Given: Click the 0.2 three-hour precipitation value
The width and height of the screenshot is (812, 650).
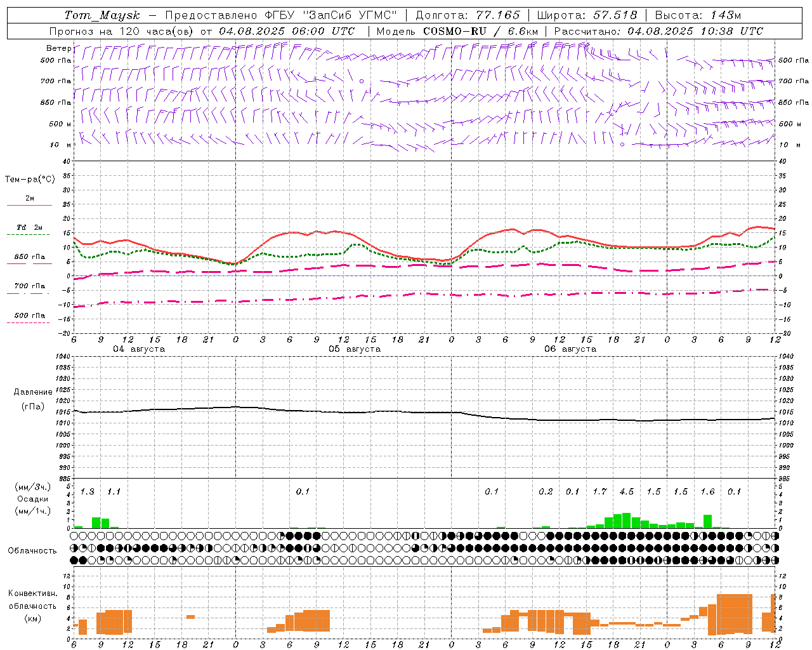Looking at the screenshot, I should click(x=546, y=492).
